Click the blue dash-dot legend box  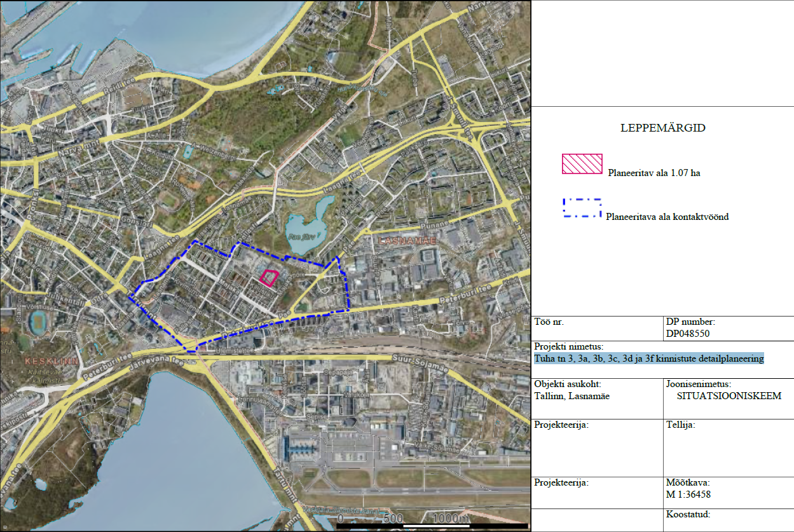click(582, 208)
